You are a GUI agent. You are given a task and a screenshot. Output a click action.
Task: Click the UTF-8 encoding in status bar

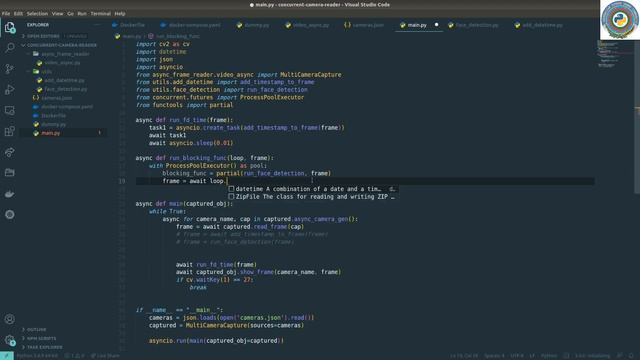[517, 356]
